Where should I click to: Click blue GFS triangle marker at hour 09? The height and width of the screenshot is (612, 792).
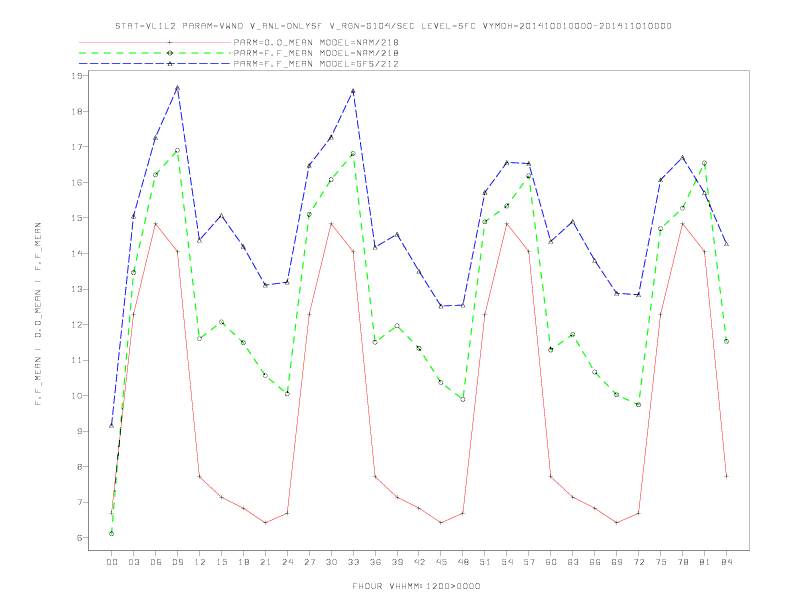(x=177, y=88)
